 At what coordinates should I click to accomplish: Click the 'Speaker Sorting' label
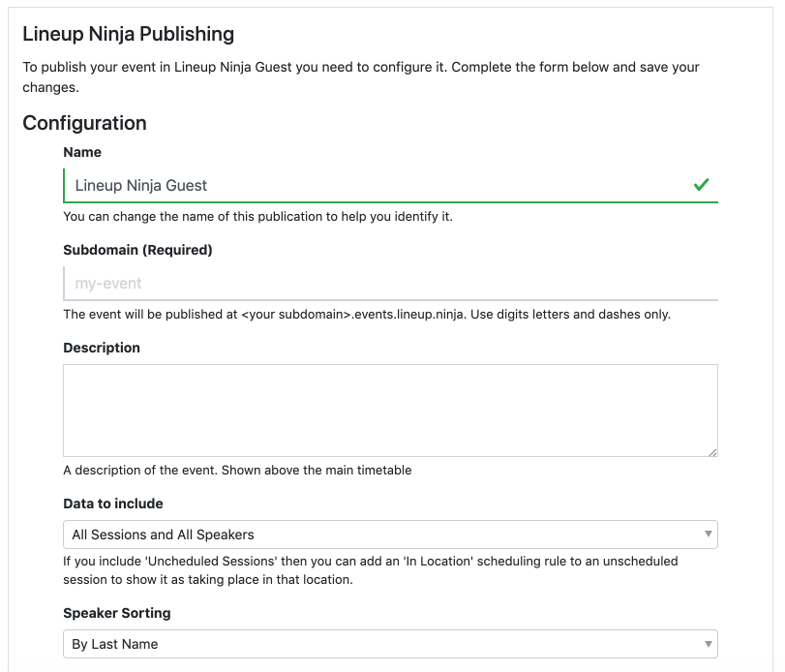click(x=117, y=613)
